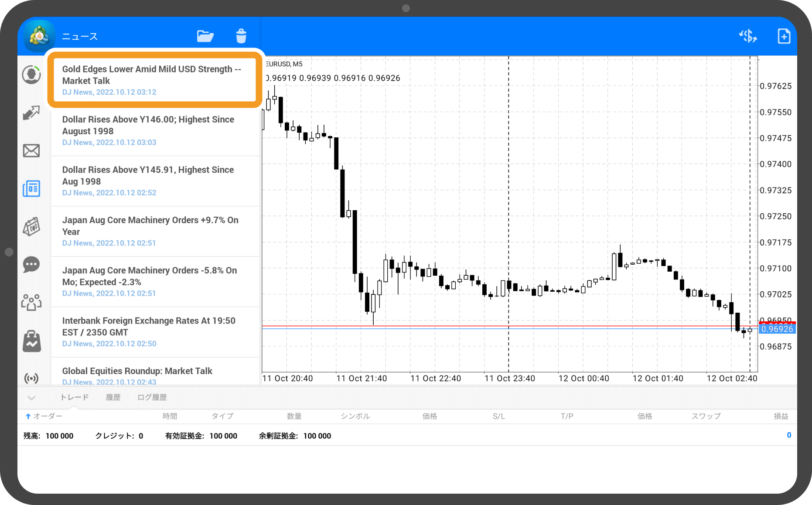Viewport: 812px width, 505px height.
Task: Open the market shopping bag icon
Action: [x=31, y=341]
